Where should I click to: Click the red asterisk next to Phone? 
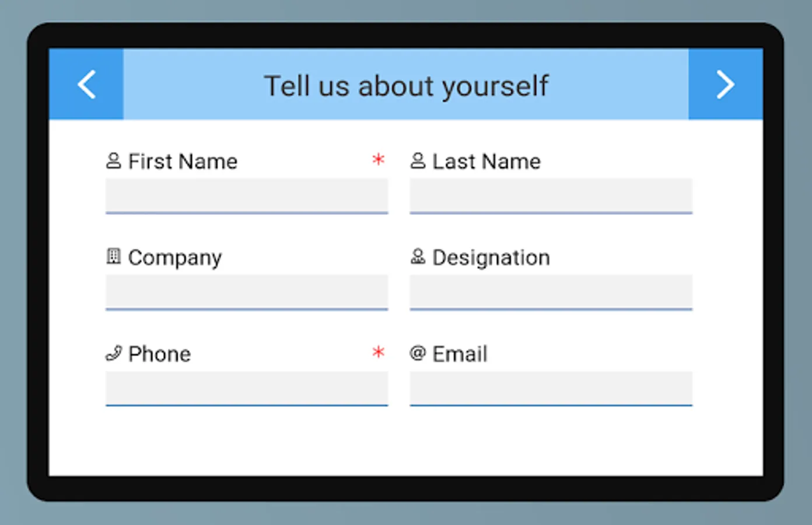pyautogui.click(x=379, y=352)
